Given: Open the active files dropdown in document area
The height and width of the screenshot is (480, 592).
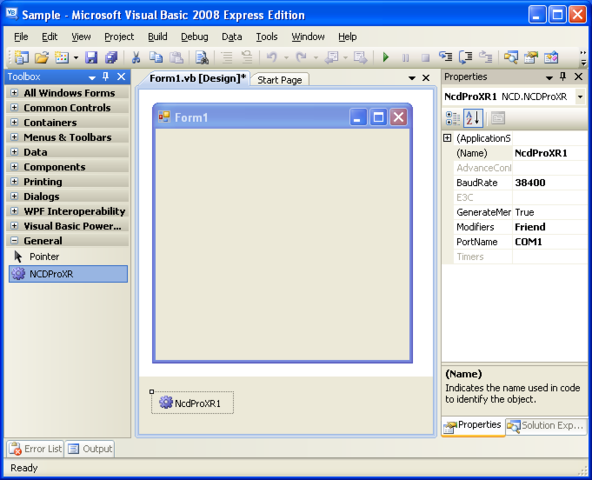Looking at the screenshot, I should 412,78.
